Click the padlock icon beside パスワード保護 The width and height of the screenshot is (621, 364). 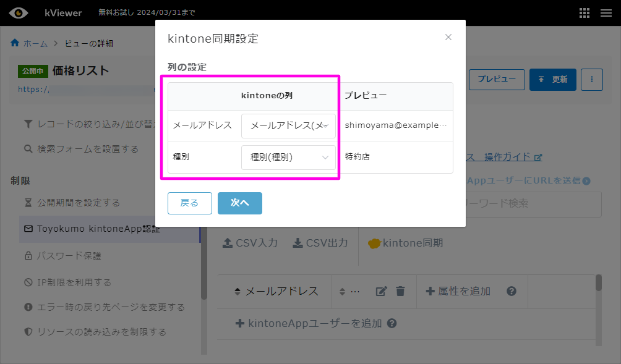[28, 256]
